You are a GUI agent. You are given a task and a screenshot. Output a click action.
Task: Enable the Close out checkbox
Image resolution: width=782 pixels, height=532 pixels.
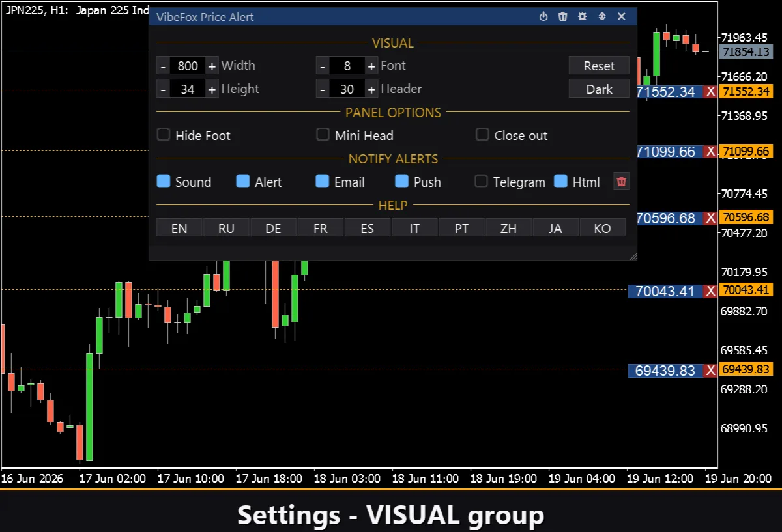click(x=482, y=135)
